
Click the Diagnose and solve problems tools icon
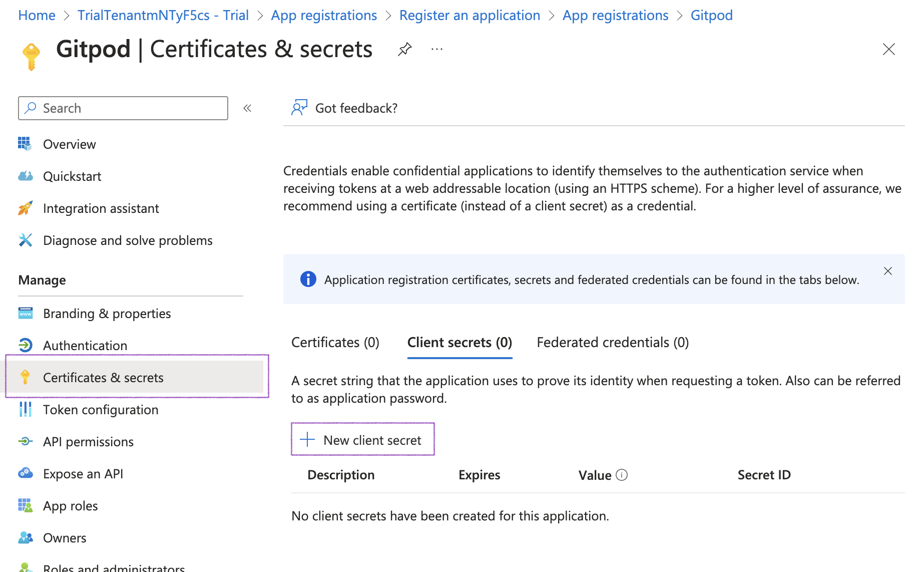(x=25, y=240)
